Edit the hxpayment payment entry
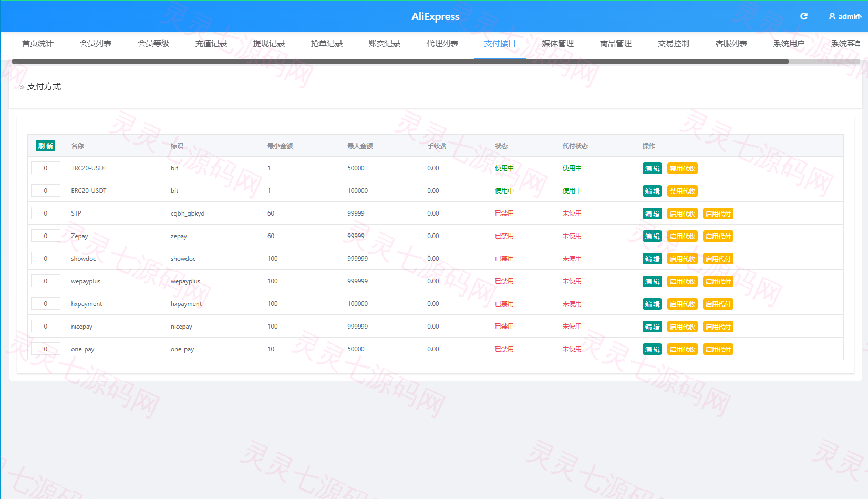Viewport: 868px width, 499px height. coord(652,304)
